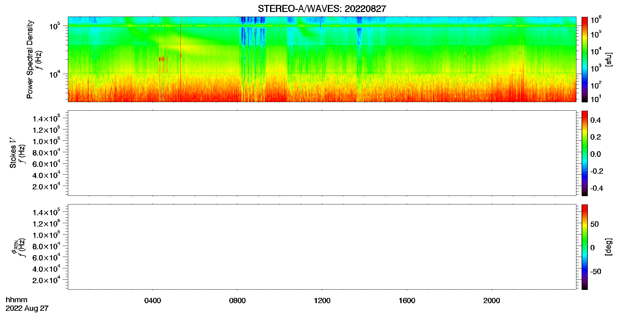Click the Power Spectral Density color bar

(584, 59)
